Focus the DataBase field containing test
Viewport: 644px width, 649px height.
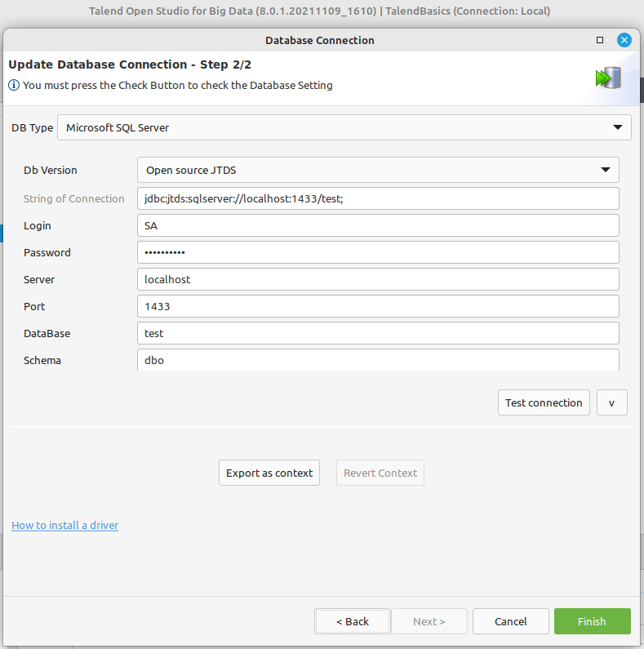(378, 333)
